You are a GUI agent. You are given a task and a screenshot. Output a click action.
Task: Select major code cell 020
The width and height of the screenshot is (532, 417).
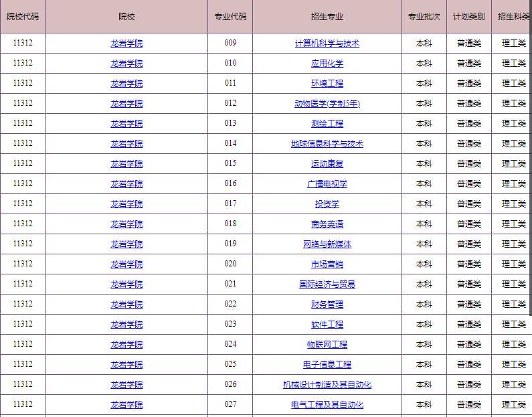[230, 264]
